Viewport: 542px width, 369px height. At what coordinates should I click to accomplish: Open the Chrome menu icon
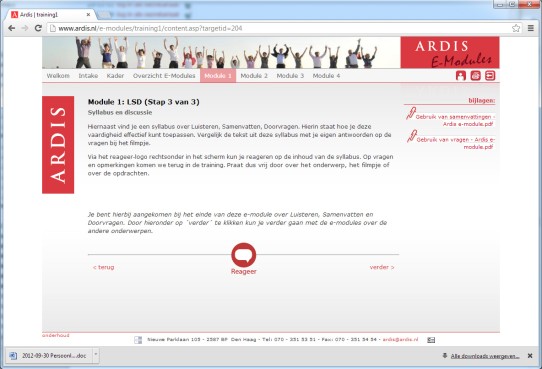[x=531, y=28]
